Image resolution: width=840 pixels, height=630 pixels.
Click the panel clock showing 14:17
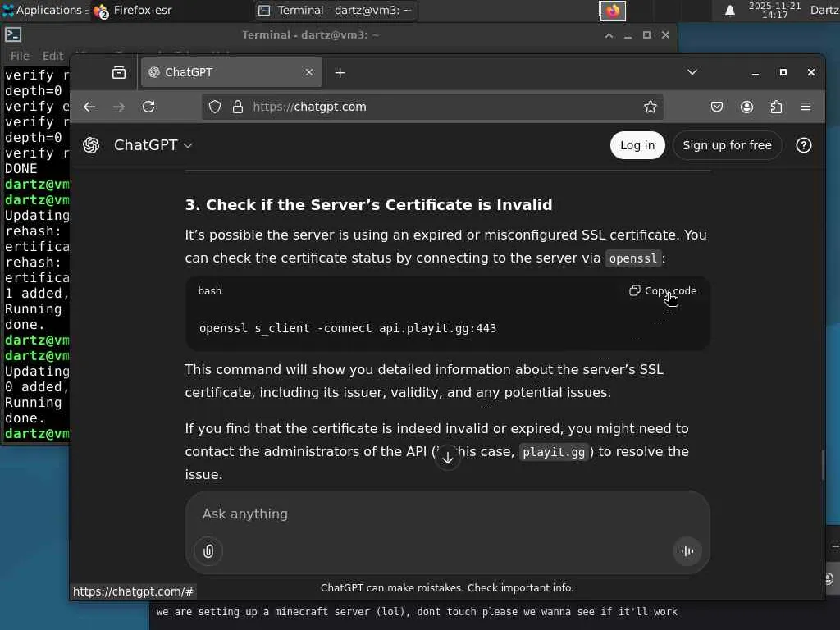click(x=774, y=10)
